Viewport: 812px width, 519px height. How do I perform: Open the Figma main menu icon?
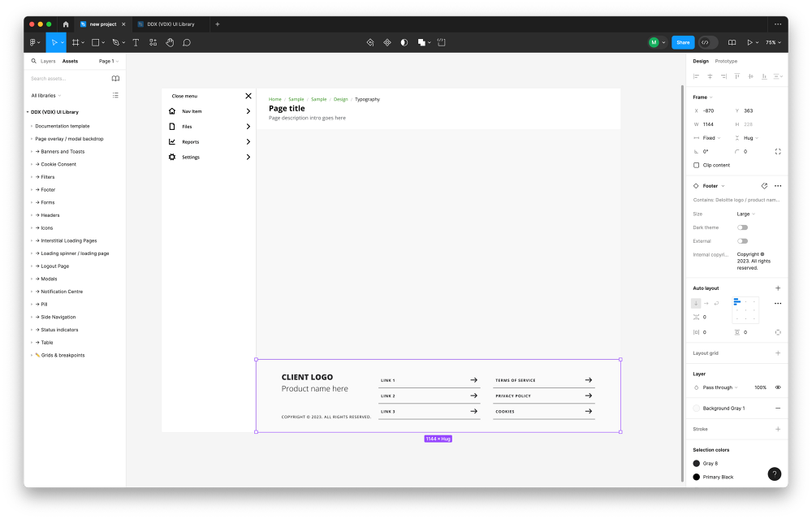[33, 42]
